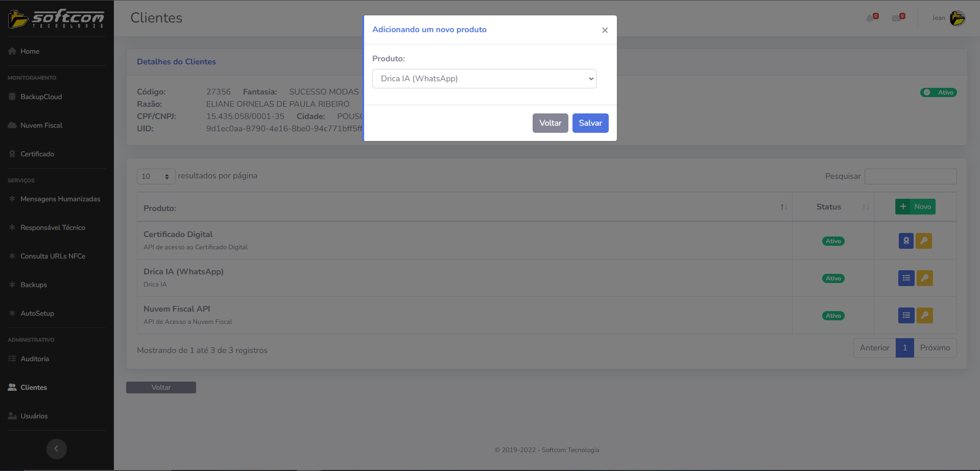Viewport: 980px width, 471px height.
Task: Close the add product dialog
Action: 605,30
